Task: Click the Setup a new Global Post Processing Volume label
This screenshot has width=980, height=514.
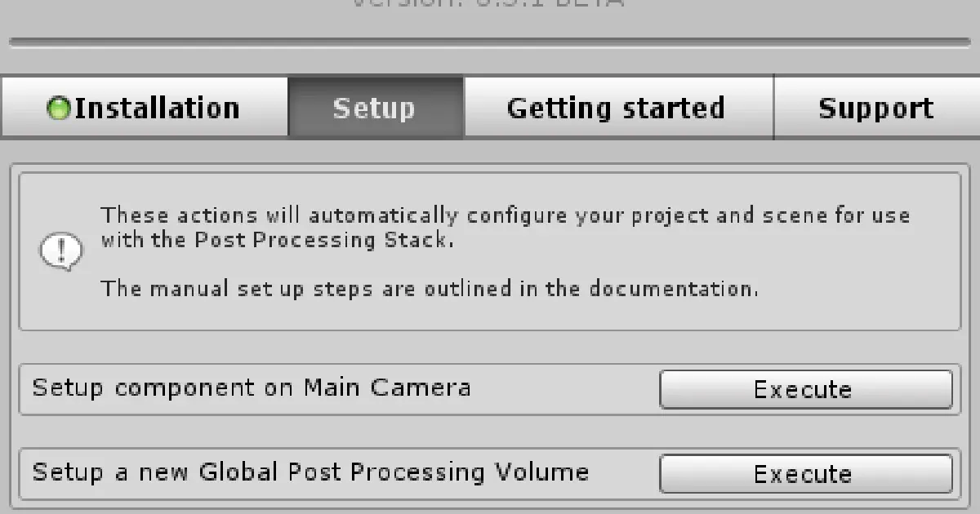Action: [x=309, y=472]
